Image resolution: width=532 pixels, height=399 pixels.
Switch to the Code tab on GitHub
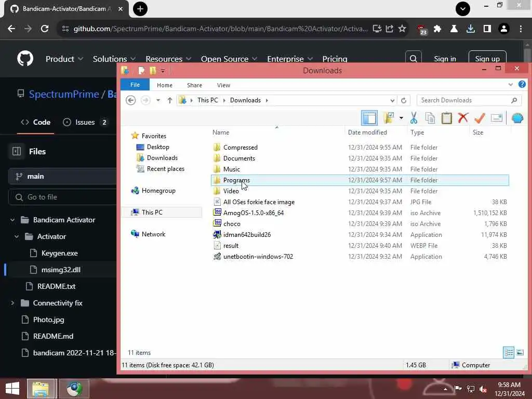[36, 122]
